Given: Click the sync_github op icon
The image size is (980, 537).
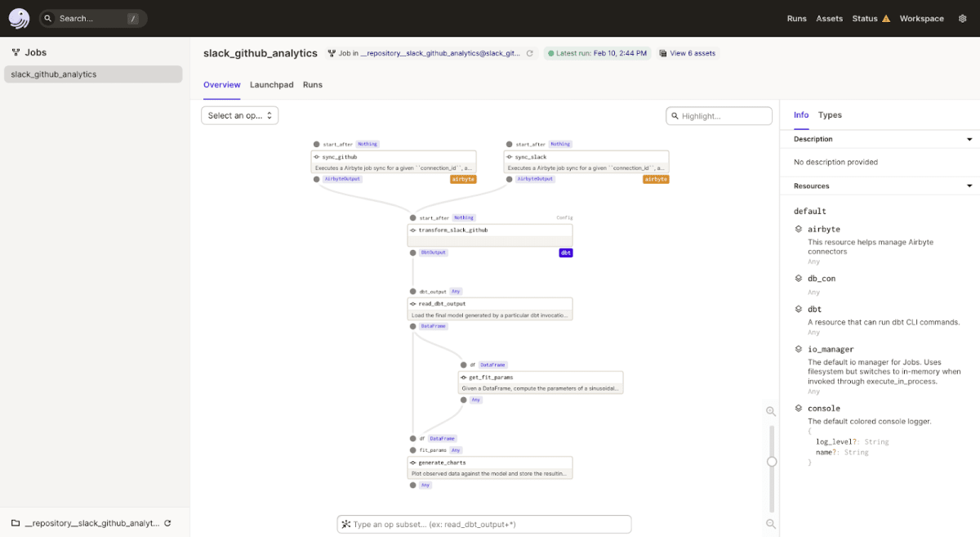Looking at the screenshot, I should 316,157.
